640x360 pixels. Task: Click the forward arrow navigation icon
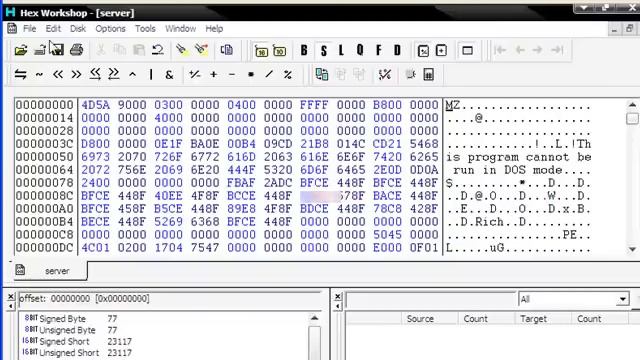tap(538, 50)
